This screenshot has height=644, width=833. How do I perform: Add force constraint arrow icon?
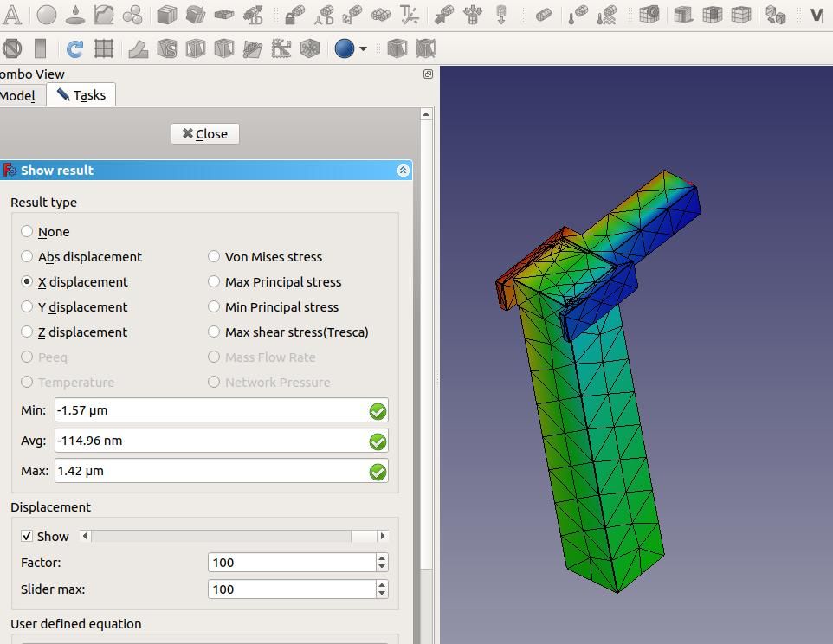pos(443,15)
